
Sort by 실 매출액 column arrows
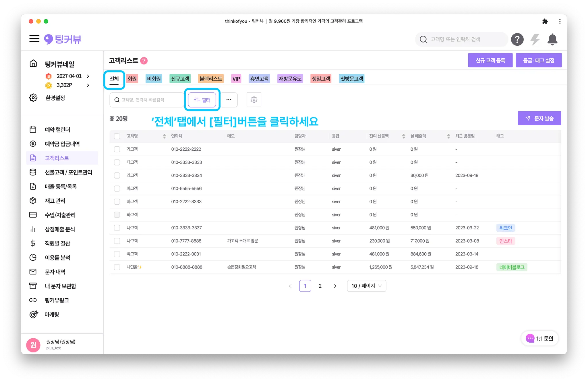pyautogui.click(x=448, y=136)
